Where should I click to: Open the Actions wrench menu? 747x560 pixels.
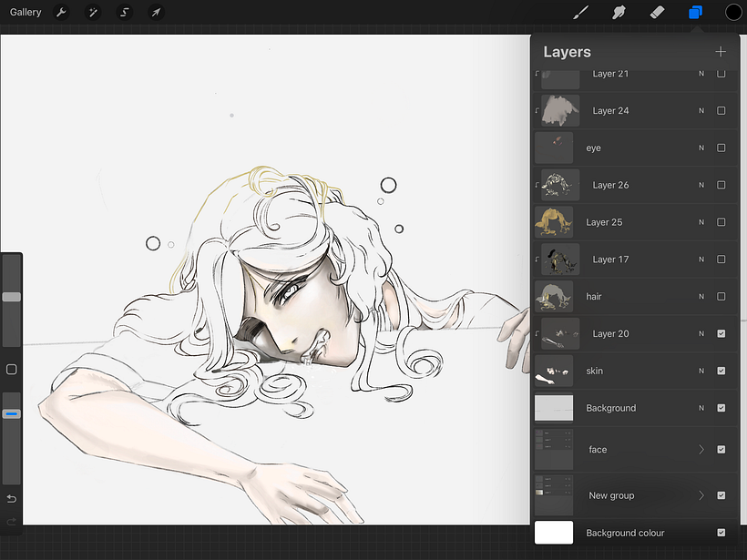pos(61,13)
